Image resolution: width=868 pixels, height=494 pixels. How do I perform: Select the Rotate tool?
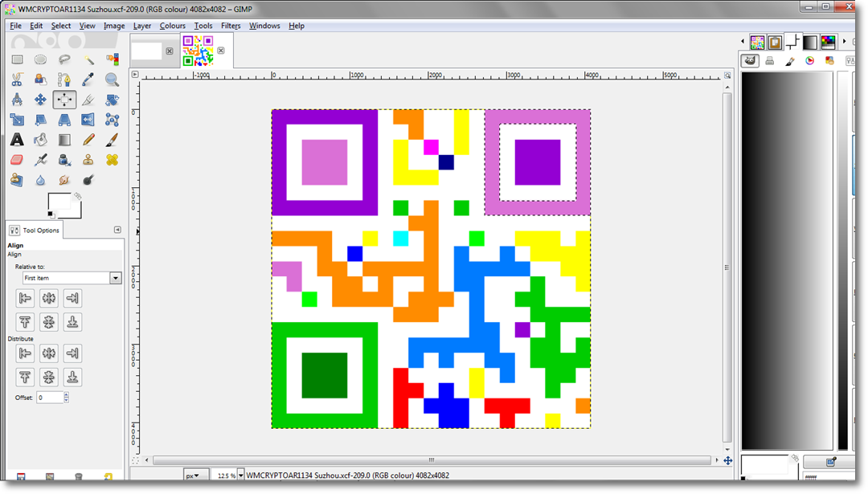point(113,100)
